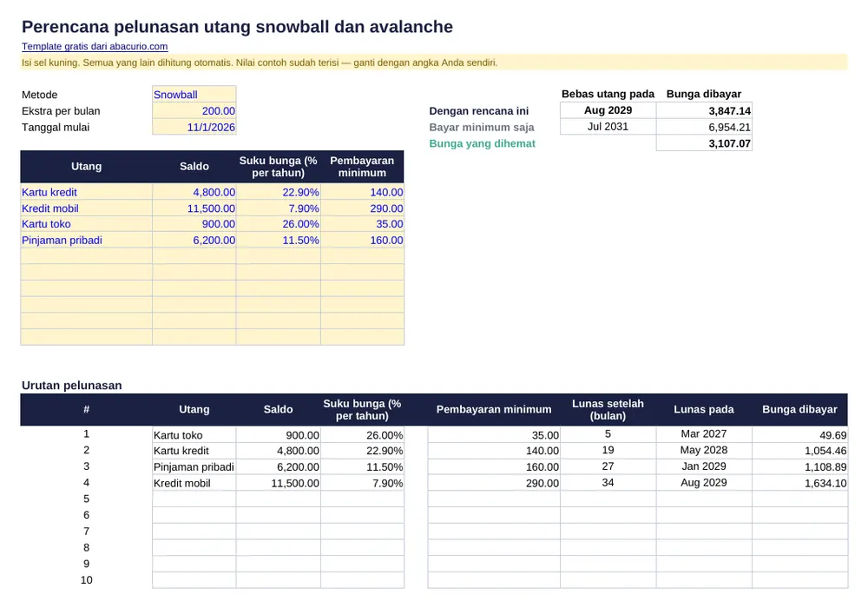
Task: Click Pinjaman pribadi's blue suku bunga 11.50% in the Utang table
Action: click(x=279, y=241)
